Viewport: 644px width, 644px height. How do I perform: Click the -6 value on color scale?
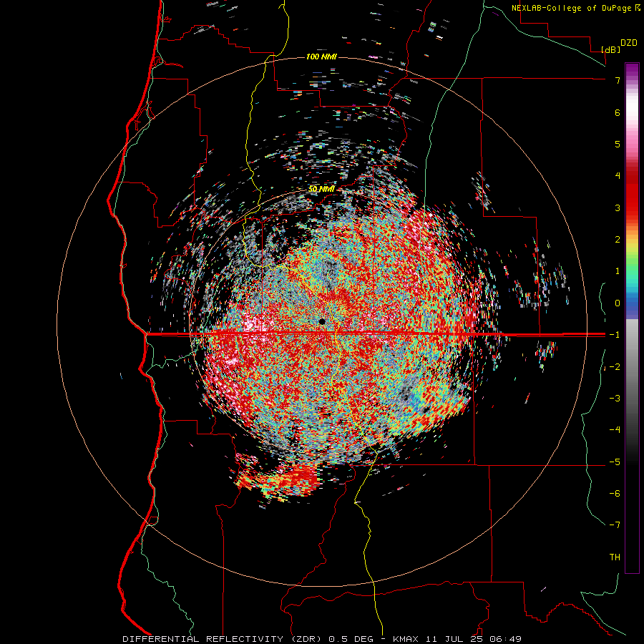[615, 494]
